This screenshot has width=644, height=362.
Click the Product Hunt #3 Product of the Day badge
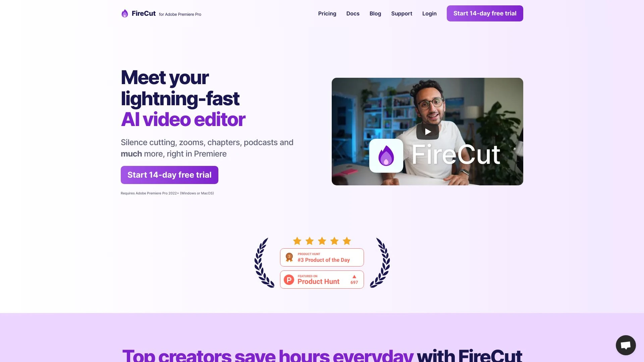click(x=322, y=257)
